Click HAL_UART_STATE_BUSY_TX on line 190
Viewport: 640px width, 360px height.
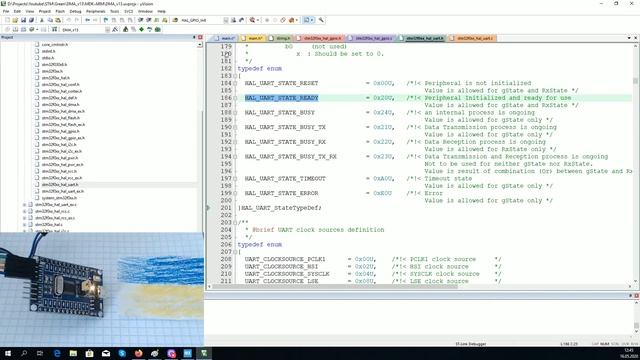point(285,127)
